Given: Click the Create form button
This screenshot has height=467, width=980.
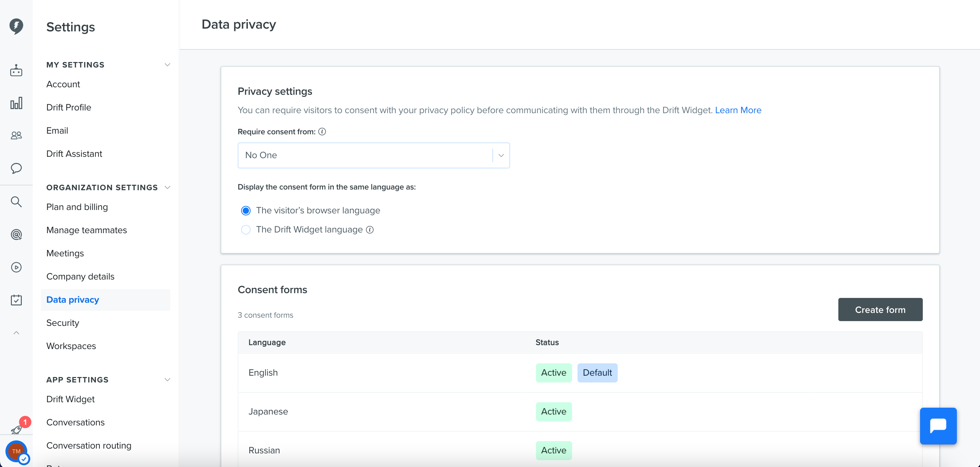Looking at the screenshot, I should click(x=880, y=310).
